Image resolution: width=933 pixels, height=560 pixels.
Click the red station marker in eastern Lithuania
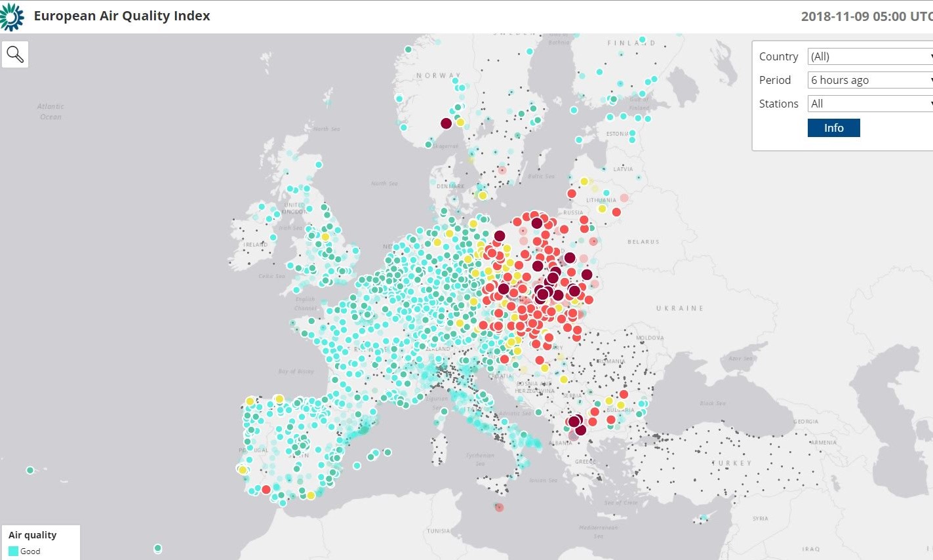616,212
